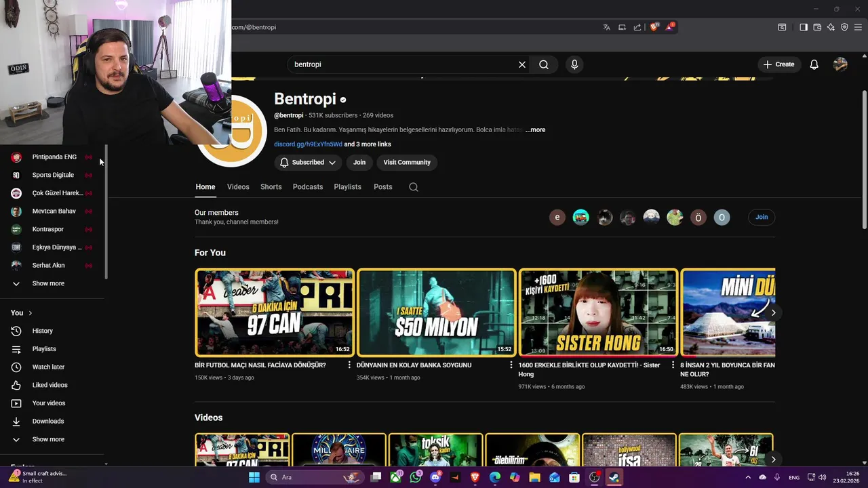Open the You section chevron
This screenshot has width=868, height=488.
point(30,313)
